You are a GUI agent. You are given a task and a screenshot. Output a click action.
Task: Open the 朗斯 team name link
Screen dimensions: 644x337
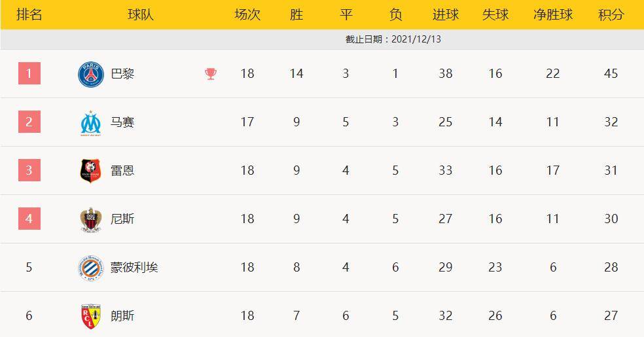pos(122,316)
